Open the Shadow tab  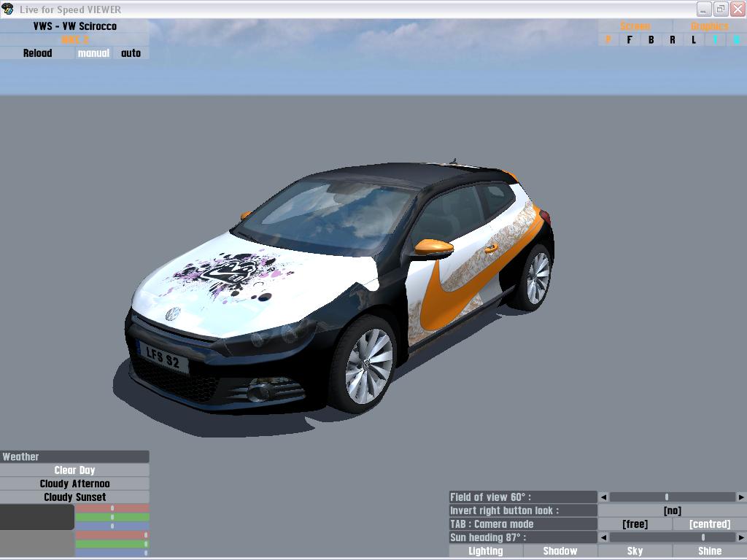click(560, 551)
